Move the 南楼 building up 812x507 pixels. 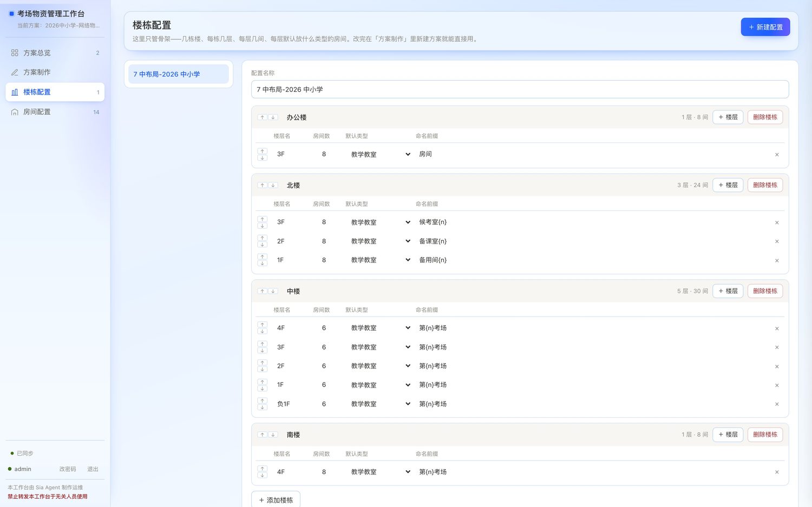pyautogui.click(x=262, y=434)
